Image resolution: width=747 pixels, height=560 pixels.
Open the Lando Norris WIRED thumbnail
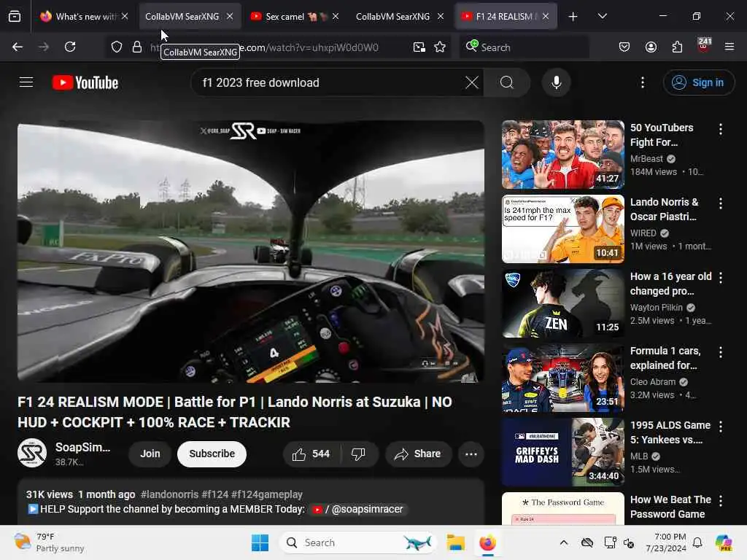[x=562, y=228]
